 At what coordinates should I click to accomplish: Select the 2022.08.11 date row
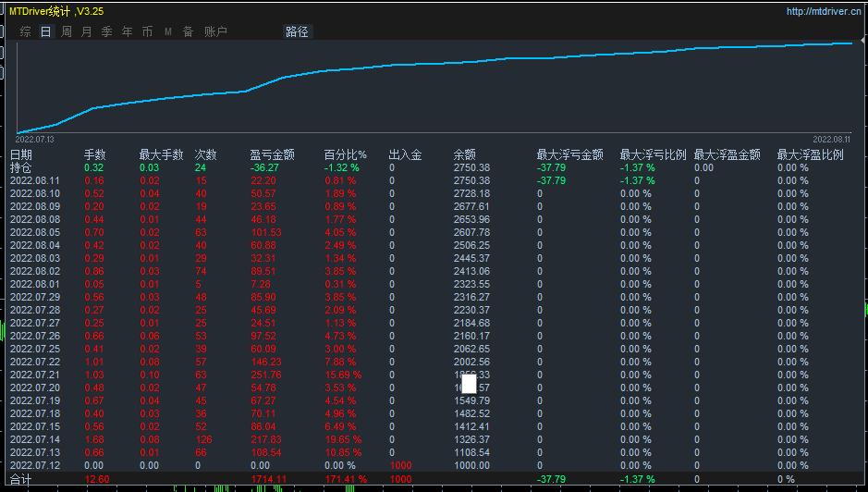point(35,180)
